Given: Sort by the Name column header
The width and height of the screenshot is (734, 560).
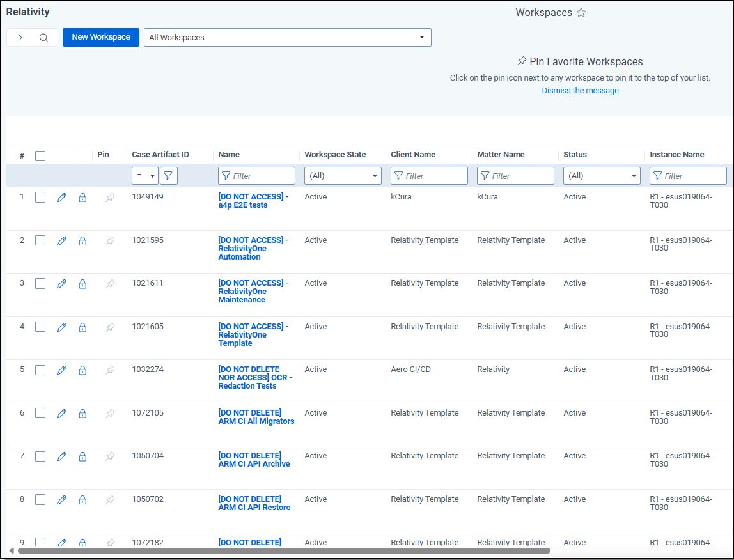Looking at the screenshot, I should [x=229, y=155].
